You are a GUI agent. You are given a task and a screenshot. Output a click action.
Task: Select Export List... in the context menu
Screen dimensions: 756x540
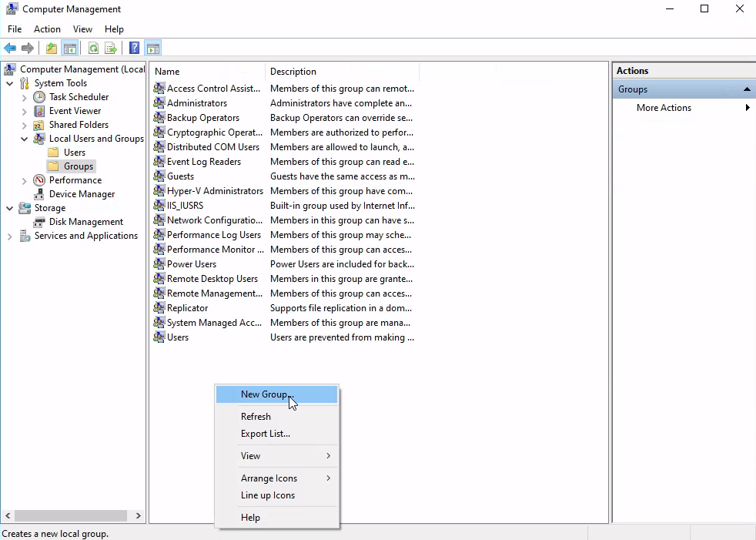tap(265, 434)
